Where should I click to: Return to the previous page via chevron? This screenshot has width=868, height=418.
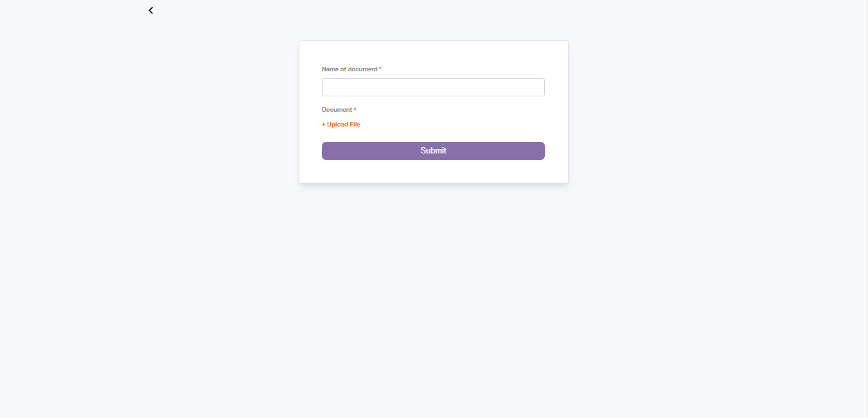pos(150,10)
